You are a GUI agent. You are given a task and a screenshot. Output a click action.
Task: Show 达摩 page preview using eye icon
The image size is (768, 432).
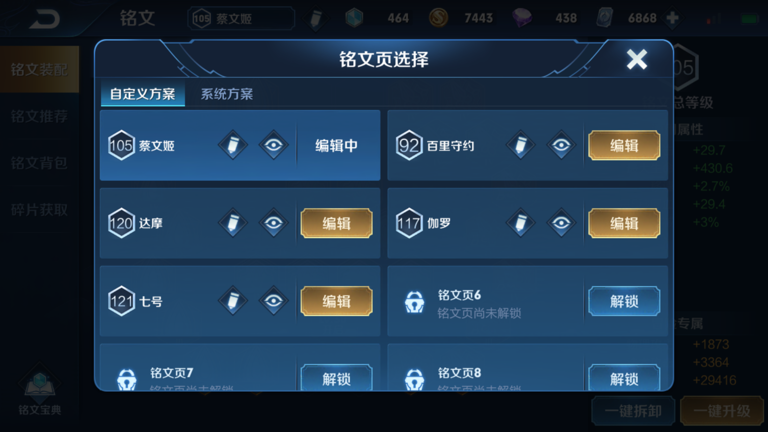click(x=273, y=223)
